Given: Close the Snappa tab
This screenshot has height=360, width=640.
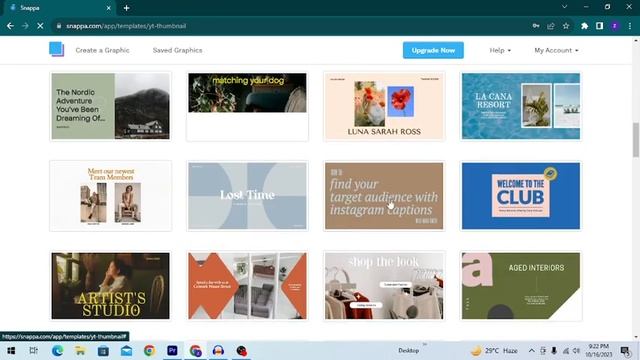Looking at the screenshot, I should [x=109, y=8].
